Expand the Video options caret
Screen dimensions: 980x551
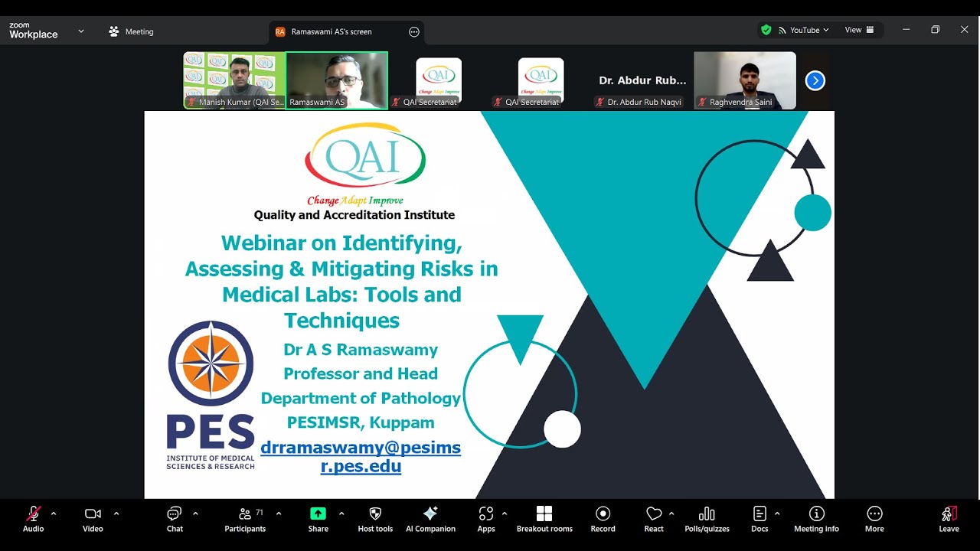[x=116, y=514]
